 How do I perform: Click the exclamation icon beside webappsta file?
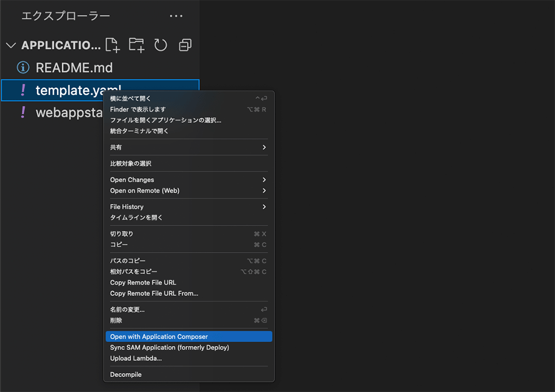click(x=23, y=112)
